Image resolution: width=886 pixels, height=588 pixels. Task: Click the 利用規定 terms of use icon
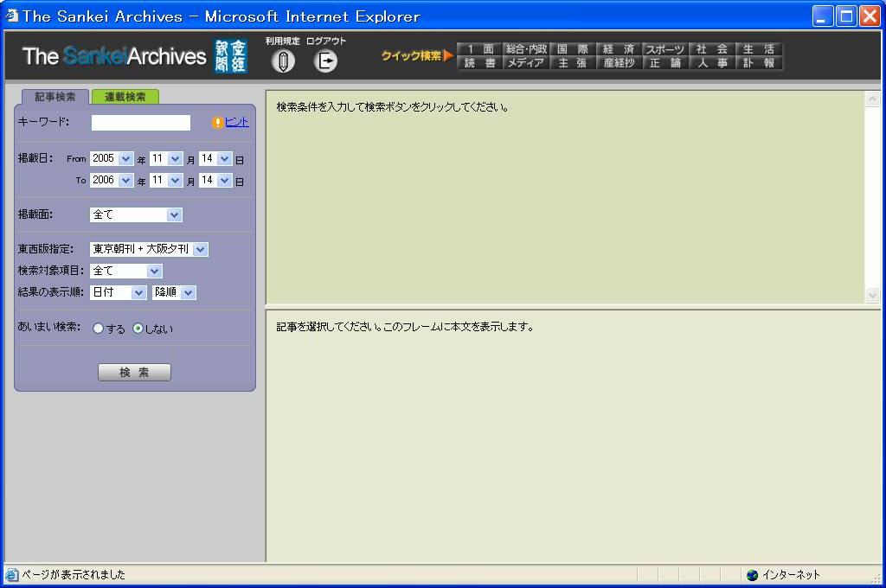tap(283, 61)
